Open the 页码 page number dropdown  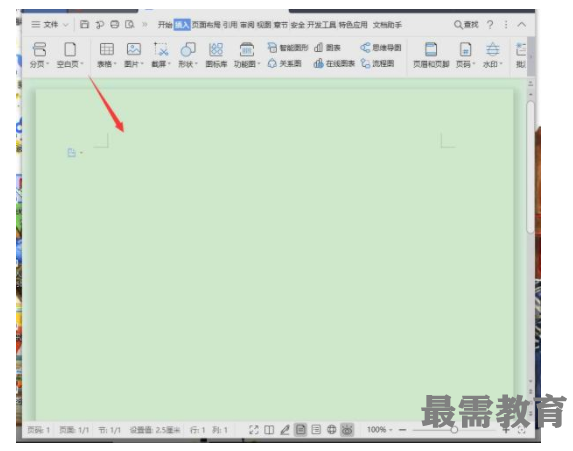click(x=465, y=55)
